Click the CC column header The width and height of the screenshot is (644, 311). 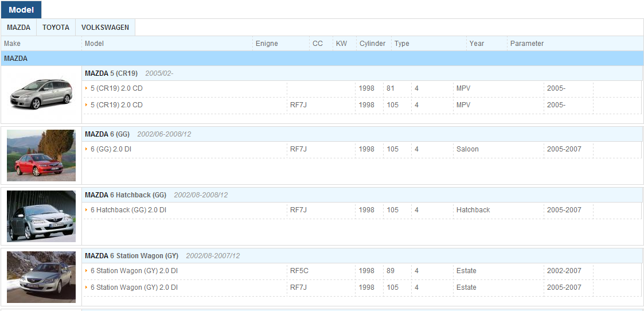pos(321,44)
